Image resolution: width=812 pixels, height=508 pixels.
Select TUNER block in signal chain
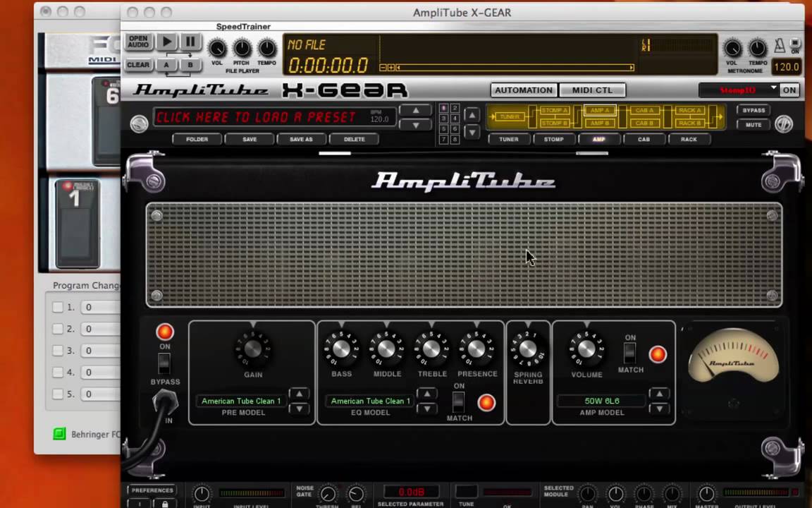click(510, 116)
